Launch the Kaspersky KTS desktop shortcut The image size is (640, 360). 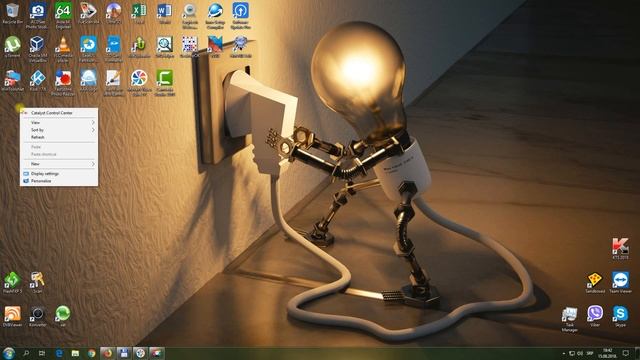(620, 249)
